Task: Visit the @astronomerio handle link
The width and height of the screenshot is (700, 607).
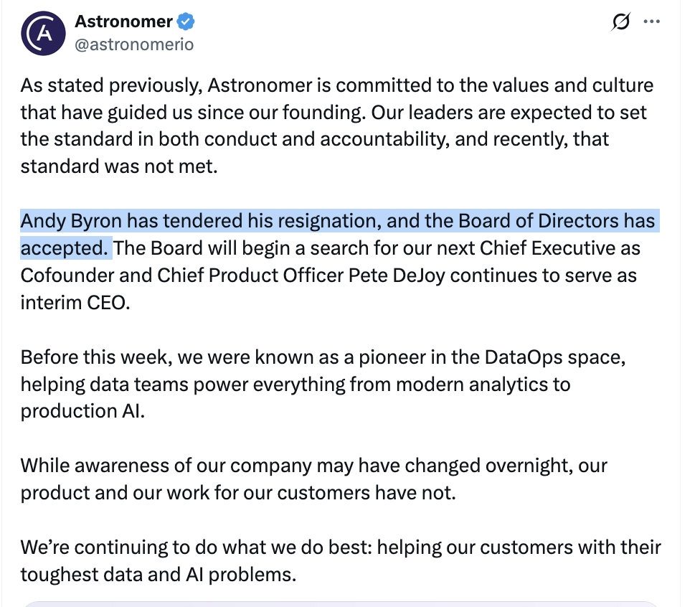Action: point(134,44)
